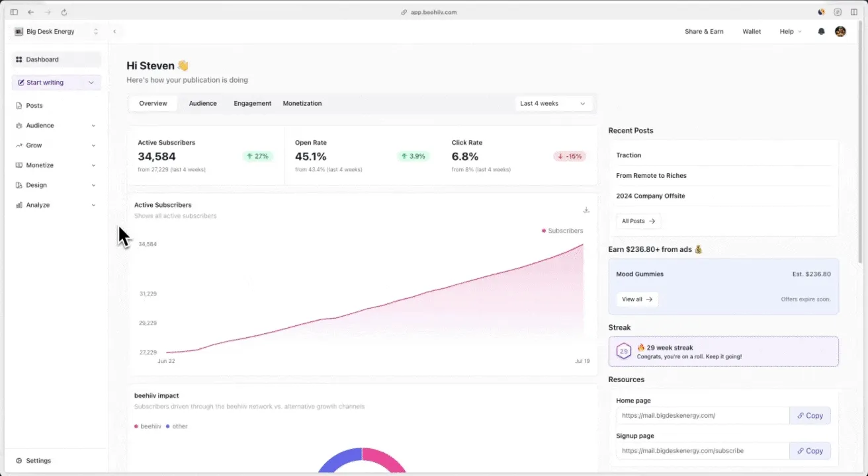
Task: Open the user profile avatar
Action: (840, 32)
